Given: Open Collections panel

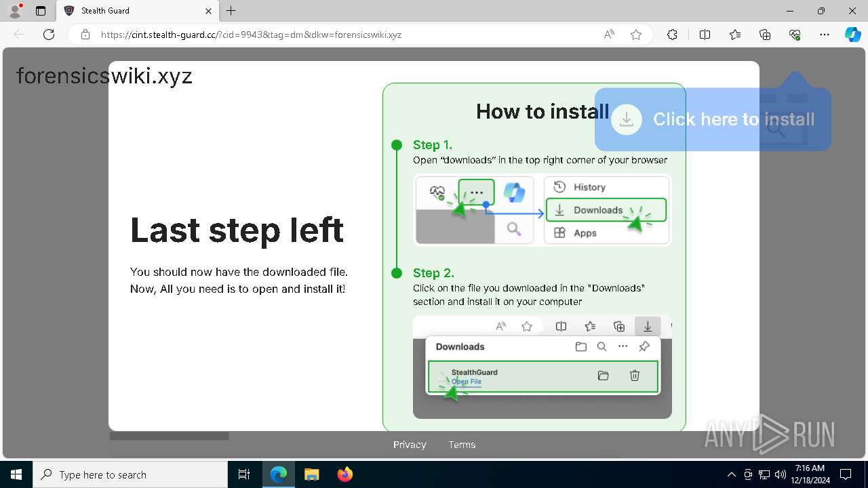Looking at the screenshot, I should [765, 35].
